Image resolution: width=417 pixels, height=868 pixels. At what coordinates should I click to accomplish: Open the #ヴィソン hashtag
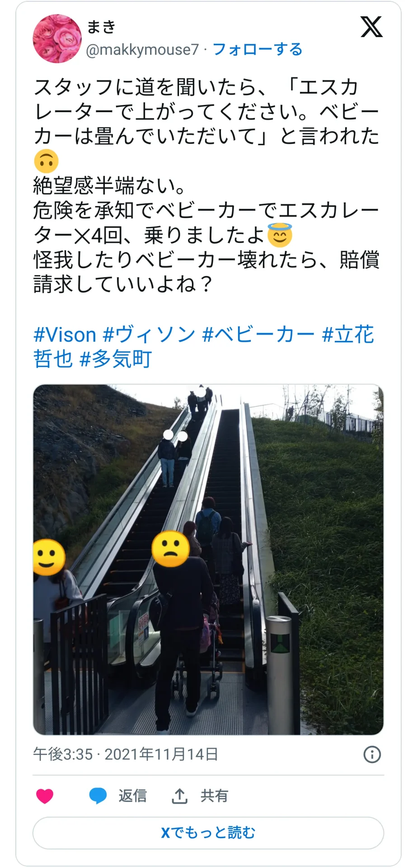(x=150, y=335)
